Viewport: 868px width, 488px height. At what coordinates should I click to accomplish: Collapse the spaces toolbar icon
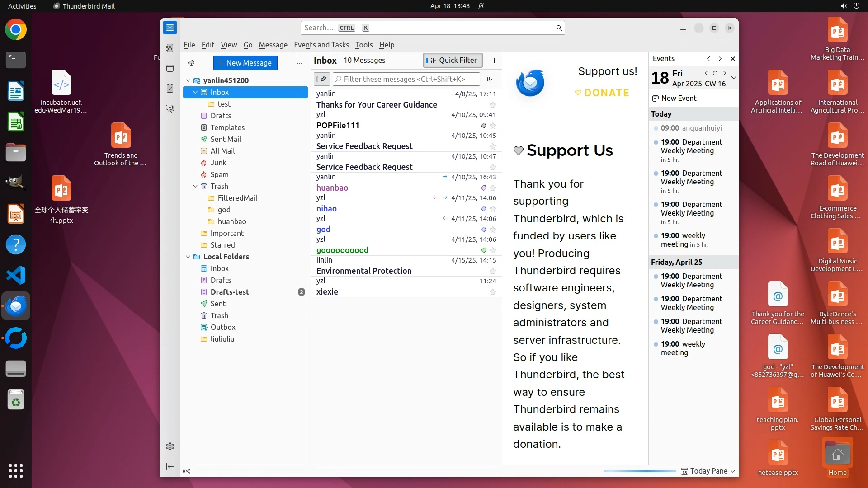tap(170, 466)
